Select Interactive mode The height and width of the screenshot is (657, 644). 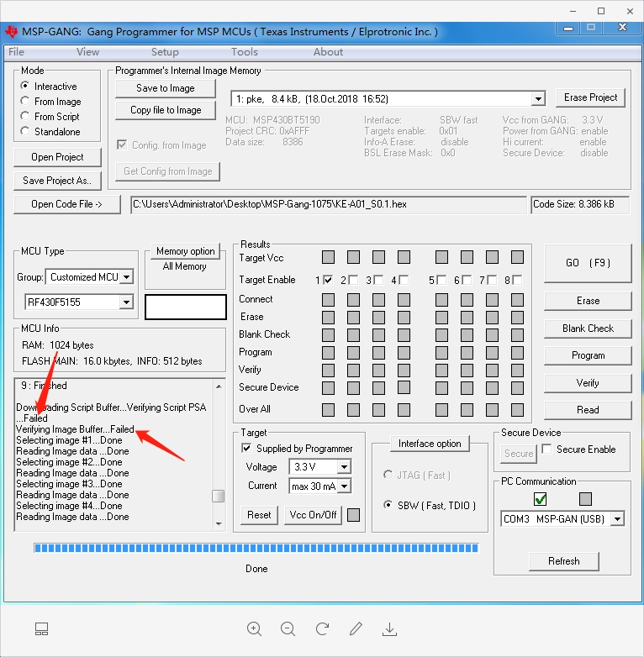(x=25, y=86)
